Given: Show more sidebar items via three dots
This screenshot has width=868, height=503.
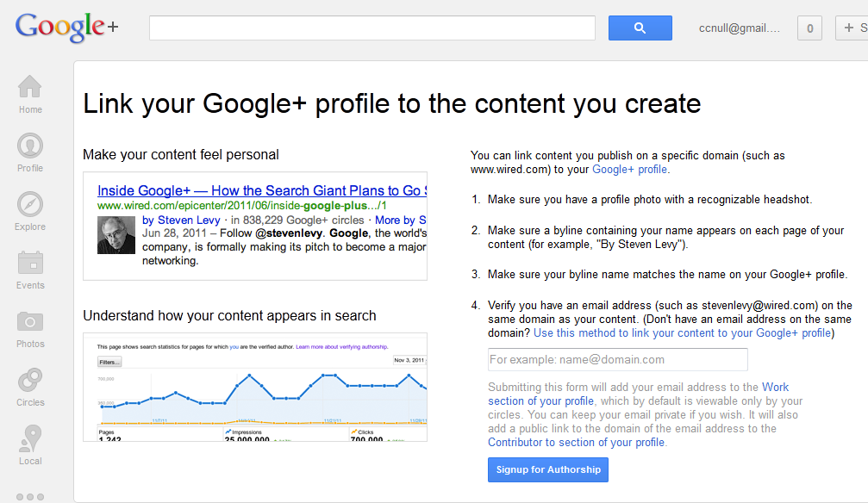Looking at the screenshot, I should pos(29,497).
